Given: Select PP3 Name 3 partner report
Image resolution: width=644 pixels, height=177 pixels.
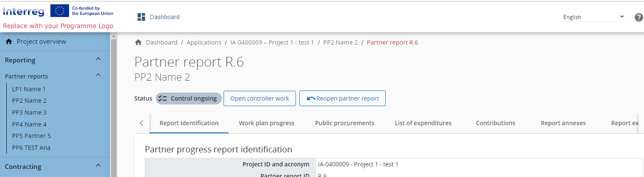Looking at the screenshot, I should click(x=29, y=112).
